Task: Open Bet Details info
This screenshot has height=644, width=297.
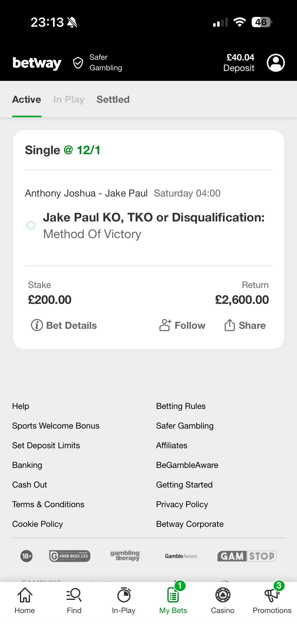Action: tap(64, 325)
